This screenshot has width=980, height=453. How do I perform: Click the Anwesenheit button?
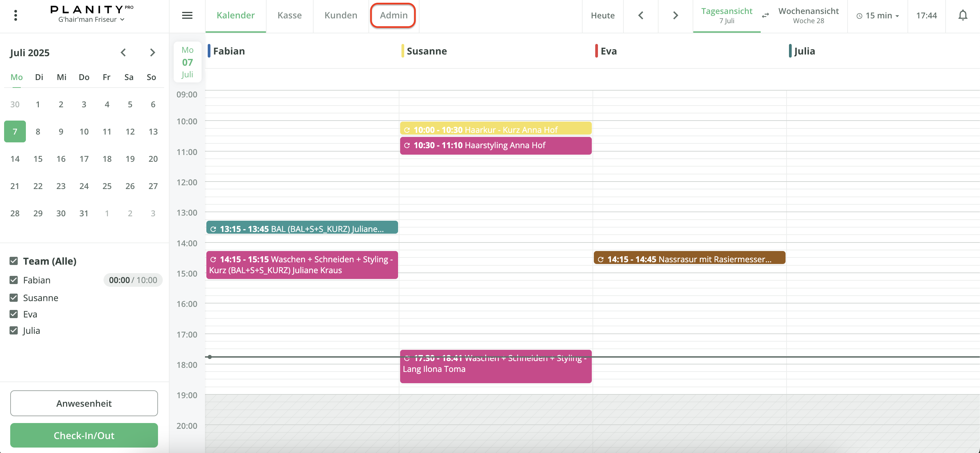point(84,403)
